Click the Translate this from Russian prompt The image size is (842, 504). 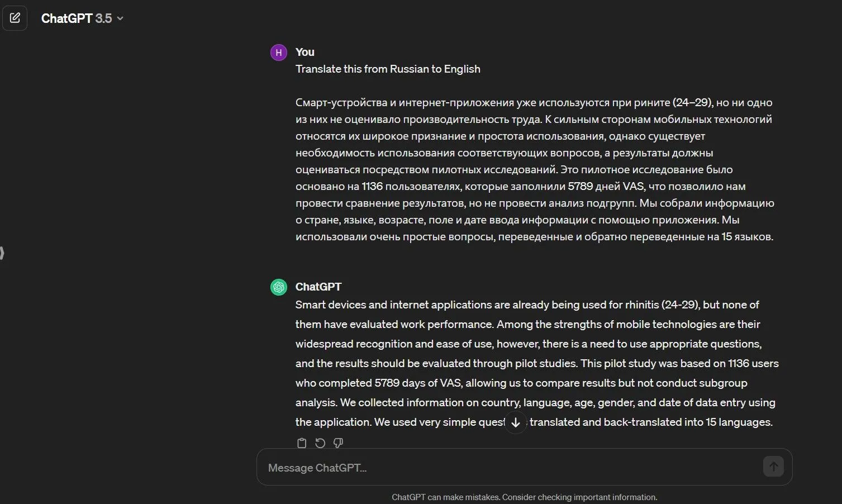(x=388, y=69)
